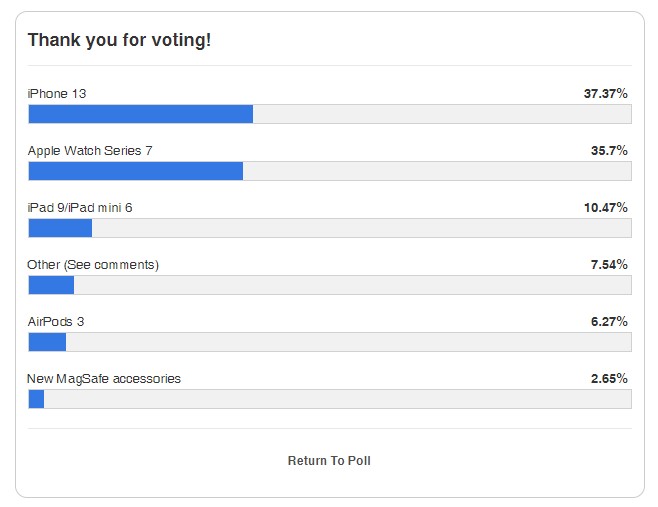Select the Apple Watch Series 7 label

click(90, 151)
